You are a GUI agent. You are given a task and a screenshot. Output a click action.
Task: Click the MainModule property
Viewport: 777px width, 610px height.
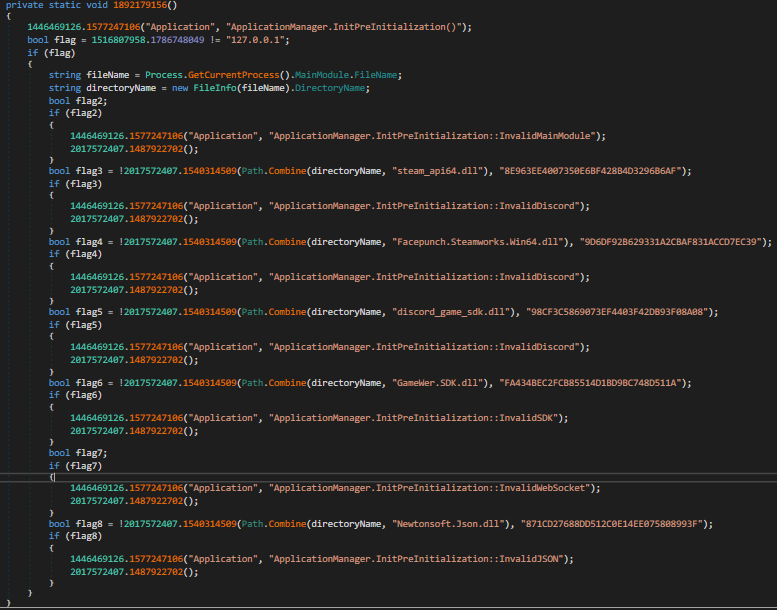click(x=322, y=75)
